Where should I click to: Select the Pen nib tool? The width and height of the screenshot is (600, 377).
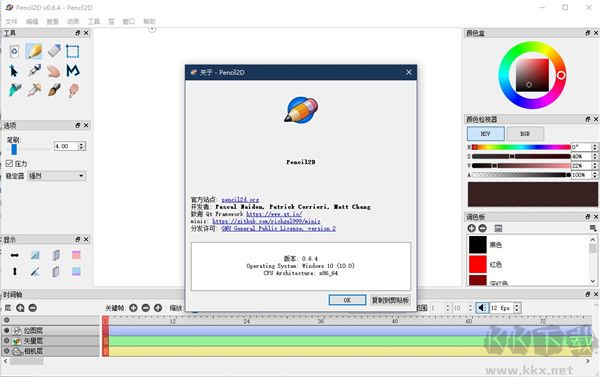click(x=34, y=70)
